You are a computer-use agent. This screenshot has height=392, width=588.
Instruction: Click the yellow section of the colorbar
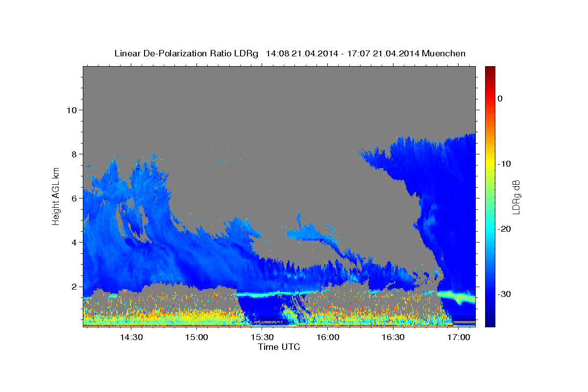point(490,162)
